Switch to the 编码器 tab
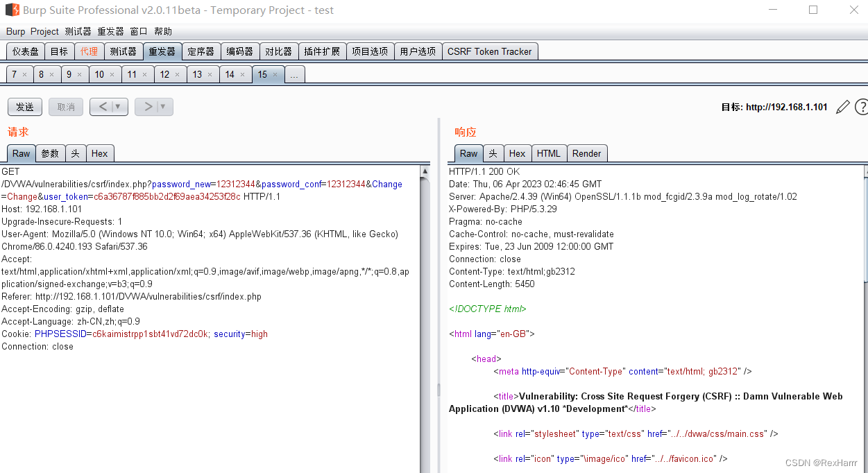Viewport: 868px width, 473px height. pyautogui.click(x=240, y=51)
